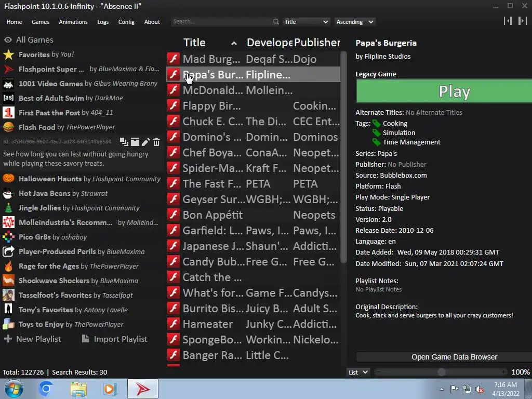Open the Games tab
The height and width of the screenshot is (399, 532).
tap(41, 22)
